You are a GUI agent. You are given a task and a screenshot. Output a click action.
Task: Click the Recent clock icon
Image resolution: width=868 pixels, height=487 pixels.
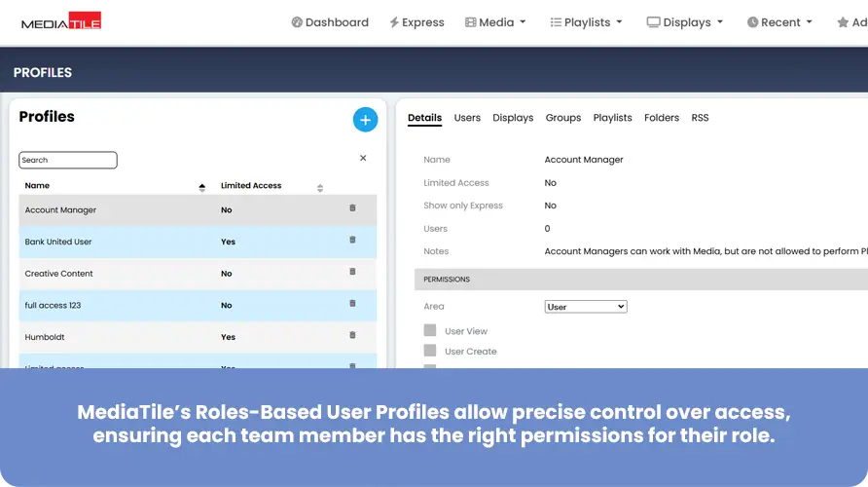pyautogui.click(x=753, y=22)
